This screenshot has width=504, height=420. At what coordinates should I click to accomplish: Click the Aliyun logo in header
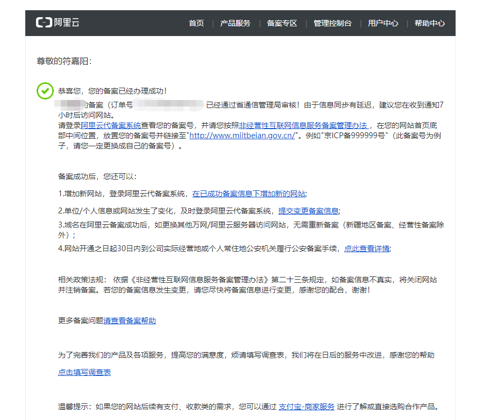click(x=58, y=23)
